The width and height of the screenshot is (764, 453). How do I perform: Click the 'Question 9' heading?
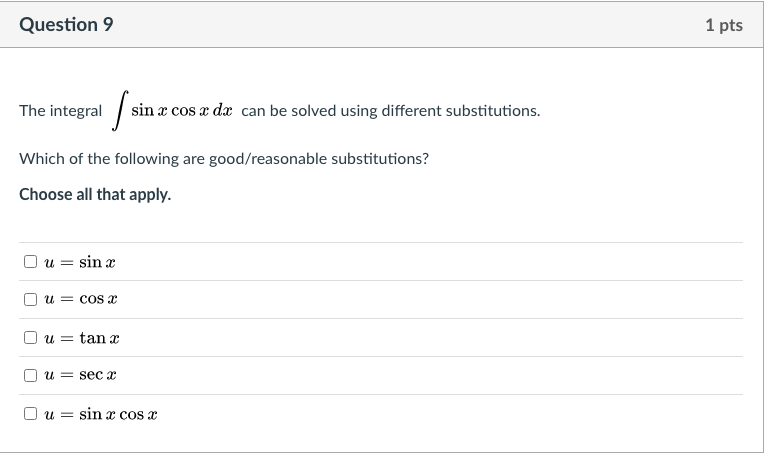point(66,24)
